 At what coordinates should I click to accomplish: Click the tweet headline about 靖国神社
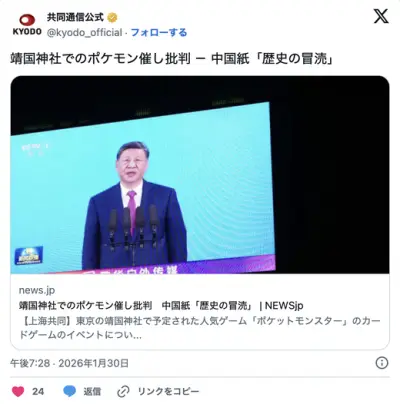point(172,59)
